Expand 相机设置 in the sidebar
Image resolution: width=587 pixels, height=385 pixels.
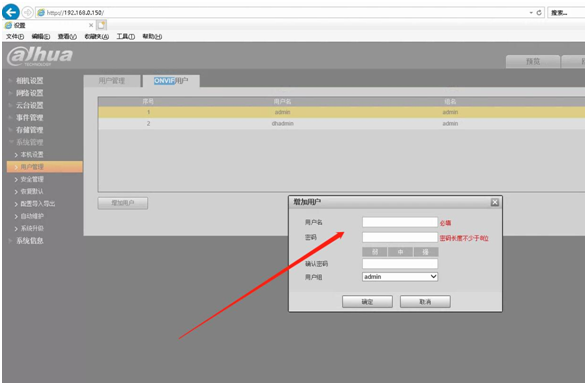[x=29, y=81]
